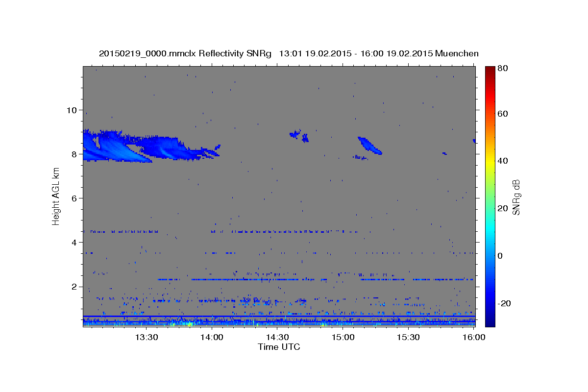Click the 15:30 time tick label
The width and height of the screenshot is (588, 392).
(408, 337)
